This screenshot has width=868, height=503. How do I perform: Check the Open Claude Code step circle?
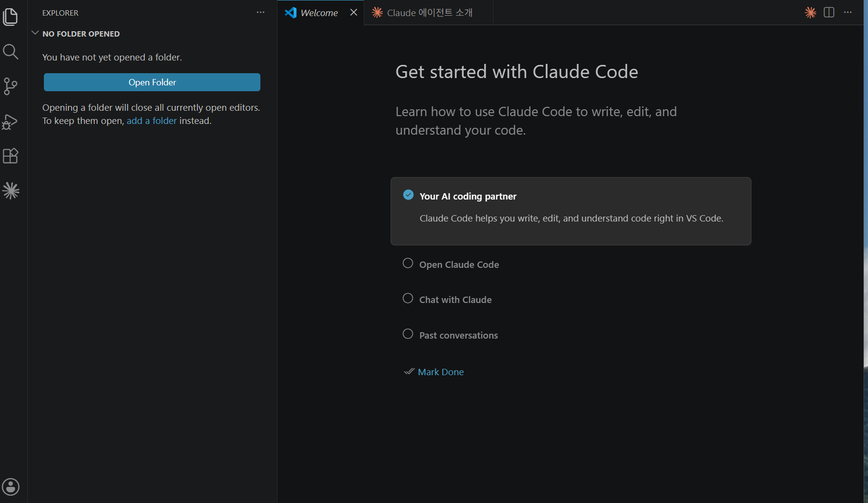[x=408, y=263]
